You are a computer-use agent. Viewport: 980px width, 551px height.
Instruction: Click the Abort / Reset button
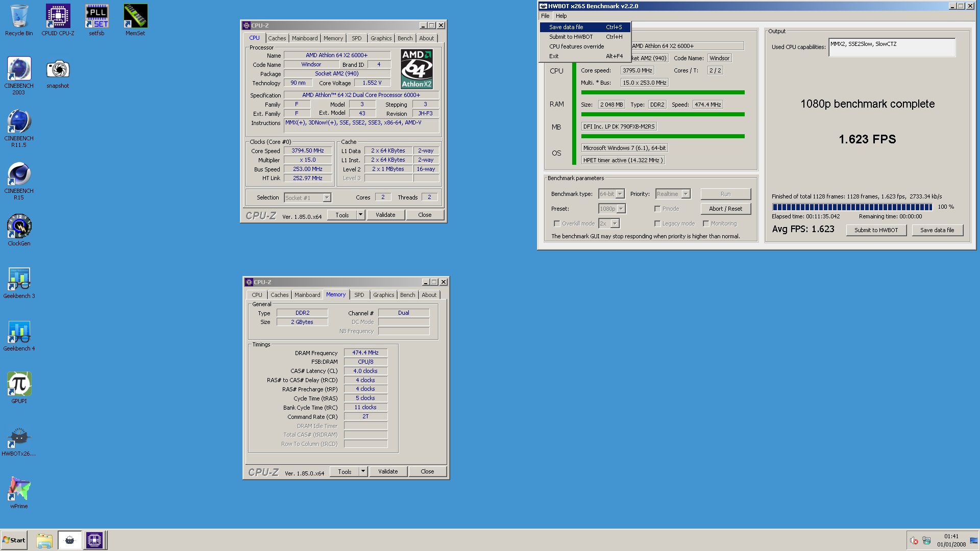(x=725, y=209)
